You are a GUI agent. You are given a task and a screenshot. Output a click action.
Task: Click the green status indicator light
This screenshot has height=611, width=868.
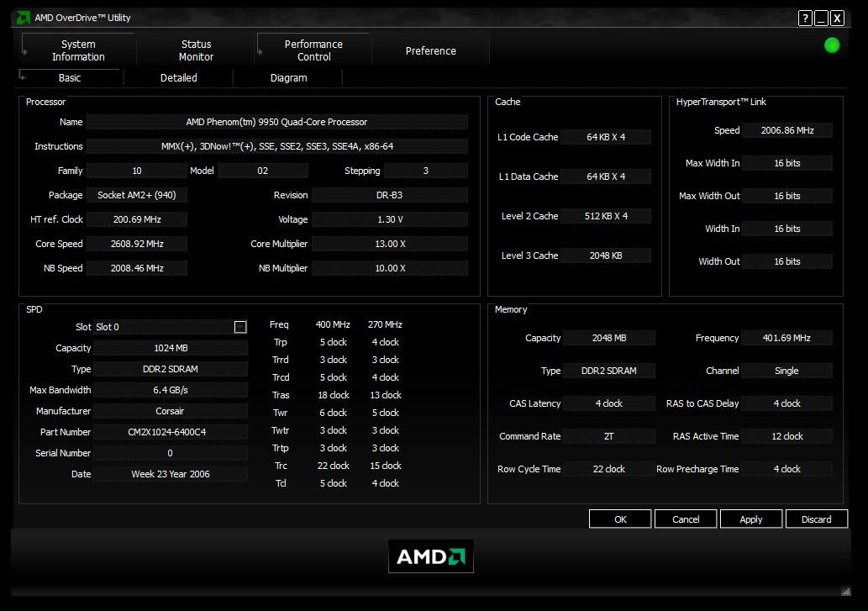(x=832, y=45)
